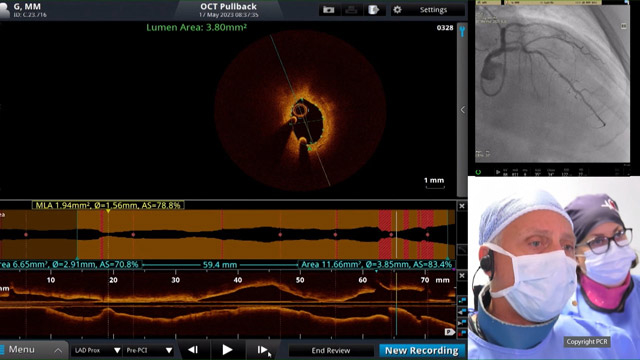Viewport: 640px width, 360px height.
Task: Play the OCT pullback
Action: point(227,350)
